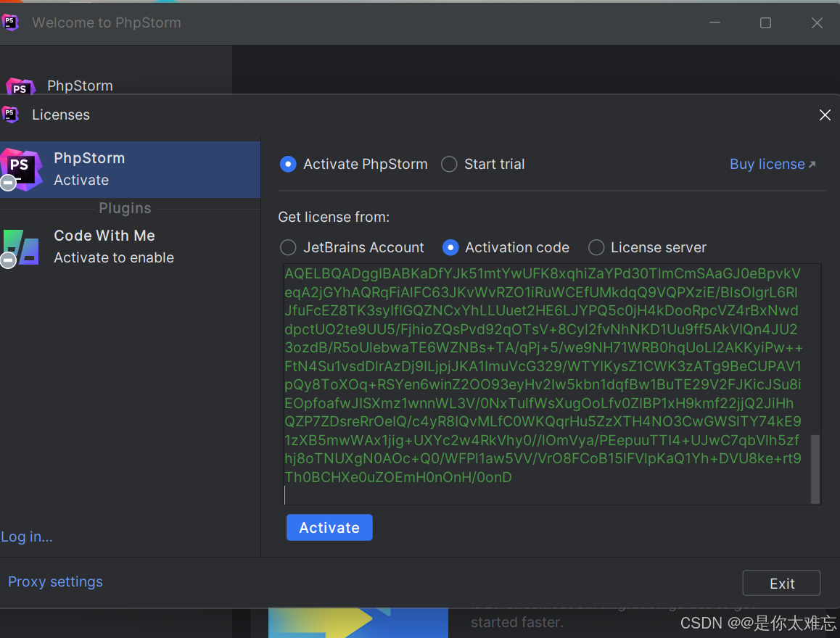Open the Buy license link
The image size is (840, 638).
pos(773,165)
